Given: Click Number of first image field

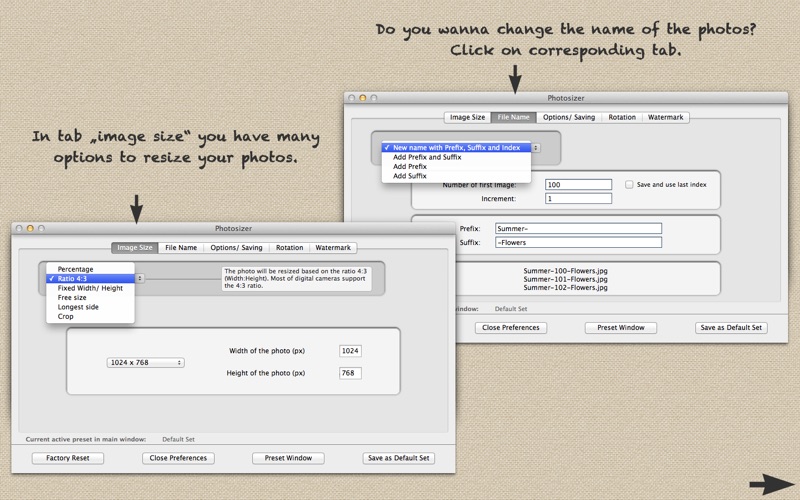Looking at the screenshot, I should coord(579,185).
